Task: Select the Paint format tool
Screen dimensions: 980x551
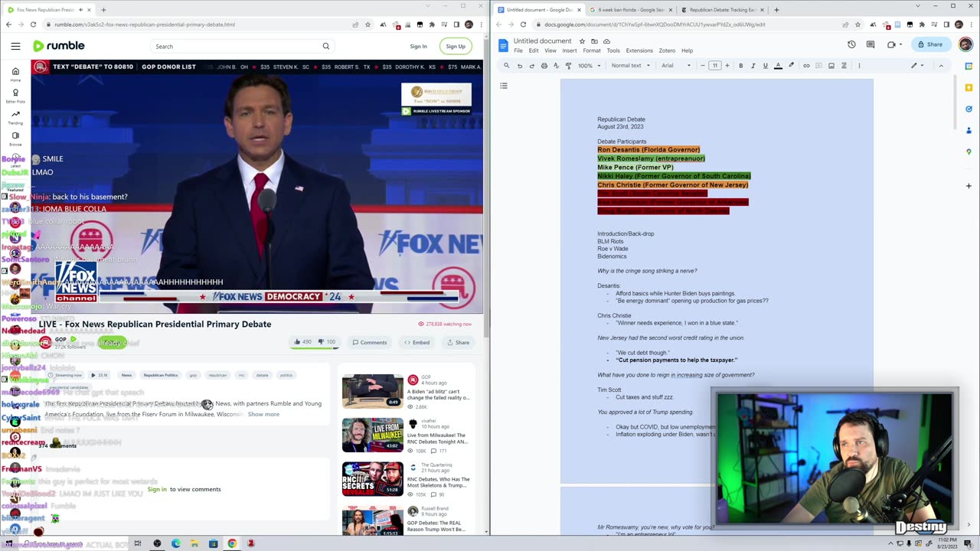Action: [568, 66]
